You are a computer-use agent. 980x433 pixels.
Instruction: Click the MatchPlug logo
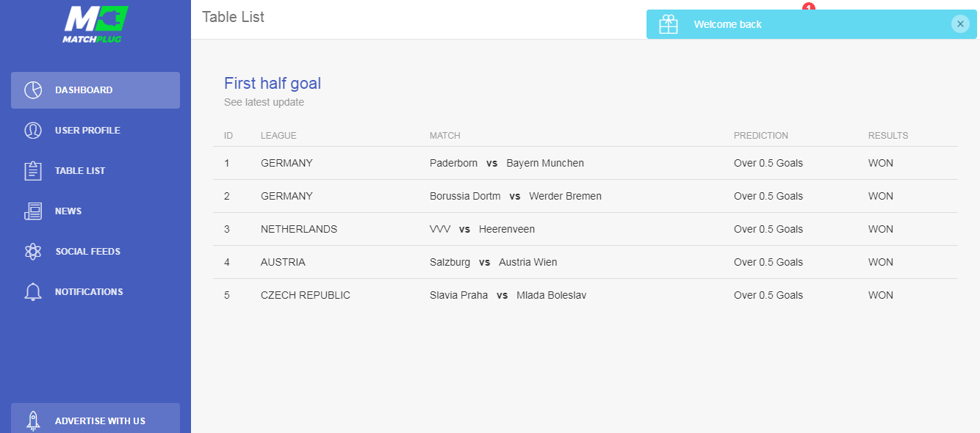coord(96,24)
